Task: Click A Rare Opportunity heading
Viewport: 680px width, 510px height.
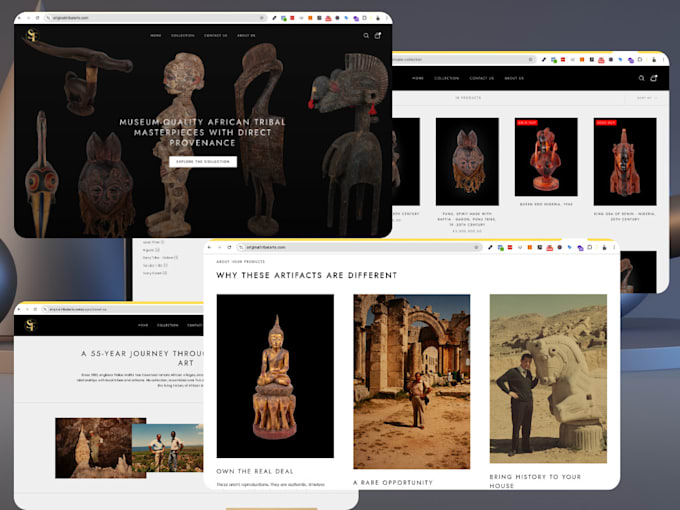Action: [x=393, y=482]
